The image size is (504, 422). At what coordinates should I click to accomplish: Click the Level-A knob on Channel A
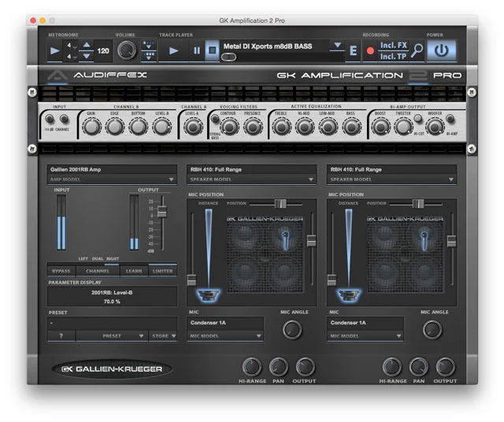coord(193,127)
